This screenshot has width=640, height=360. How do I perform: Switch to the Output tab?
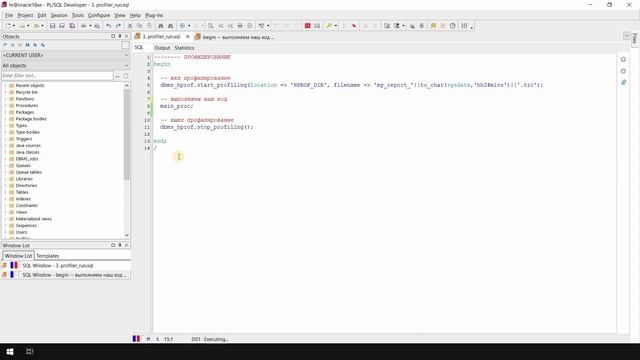point(162,48)
